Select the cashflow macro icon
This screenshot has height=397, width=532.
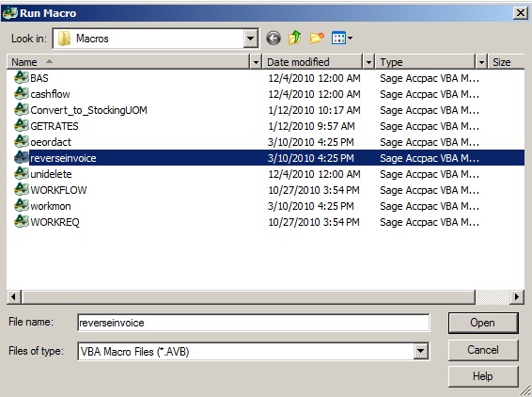[21, 94]
